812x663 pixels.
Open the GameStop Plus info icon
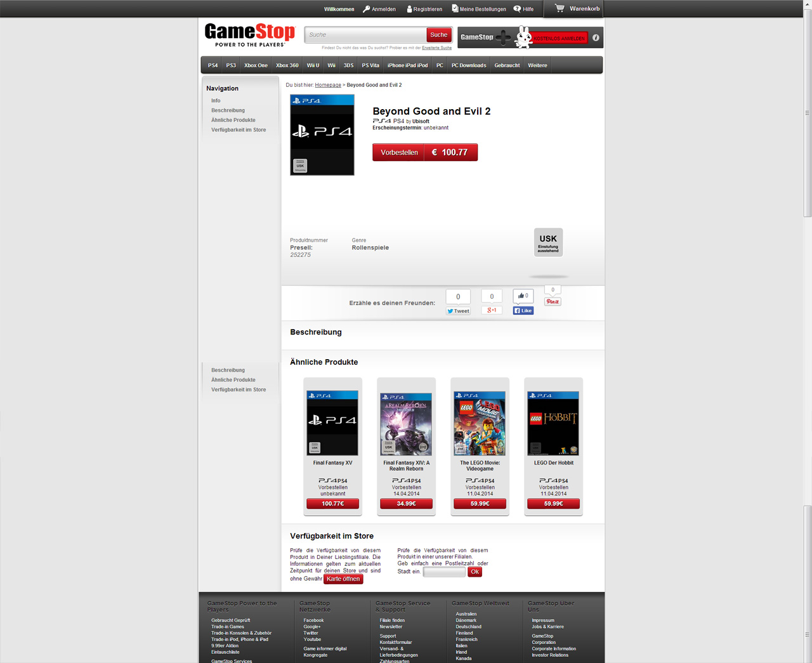pyautogui.click(x=596, y=37)
